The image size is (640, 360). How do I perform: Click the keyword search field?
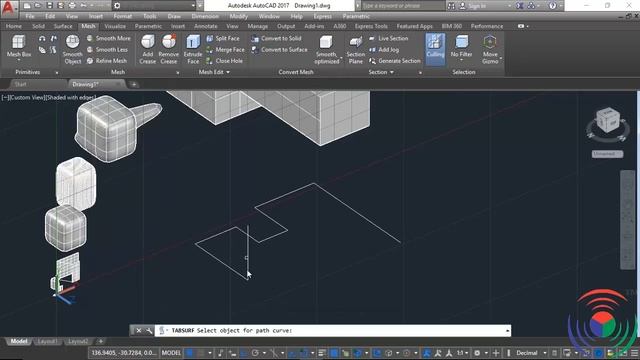pyautogui.click(x=403, y=6)
